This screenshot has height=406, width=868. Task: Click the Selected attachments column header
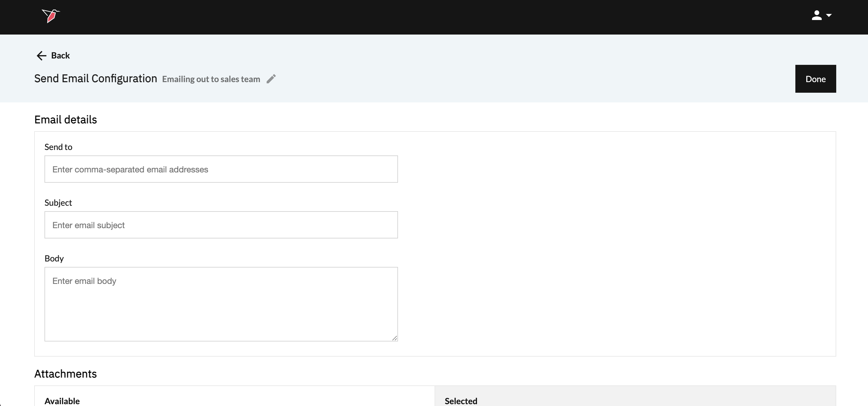click(461, 401)
